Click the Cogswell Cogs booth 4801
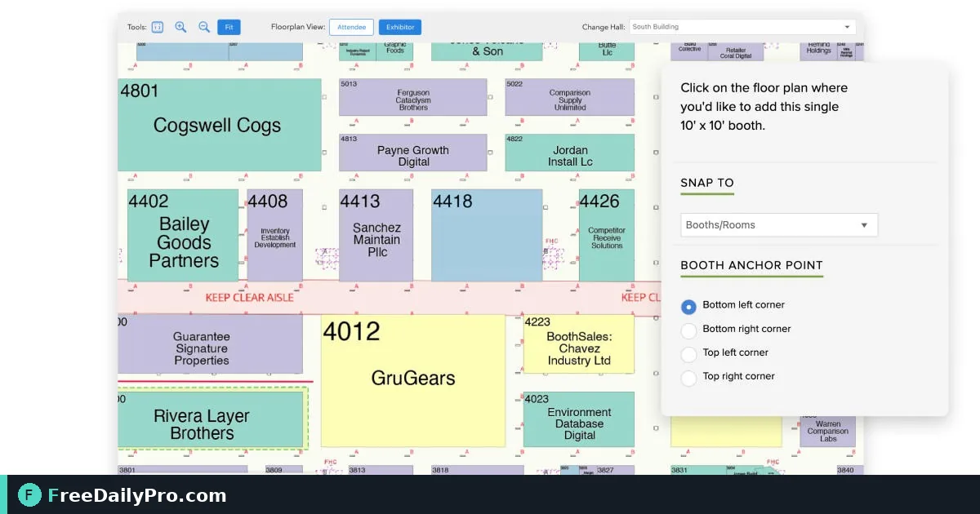 coord(219,125)
